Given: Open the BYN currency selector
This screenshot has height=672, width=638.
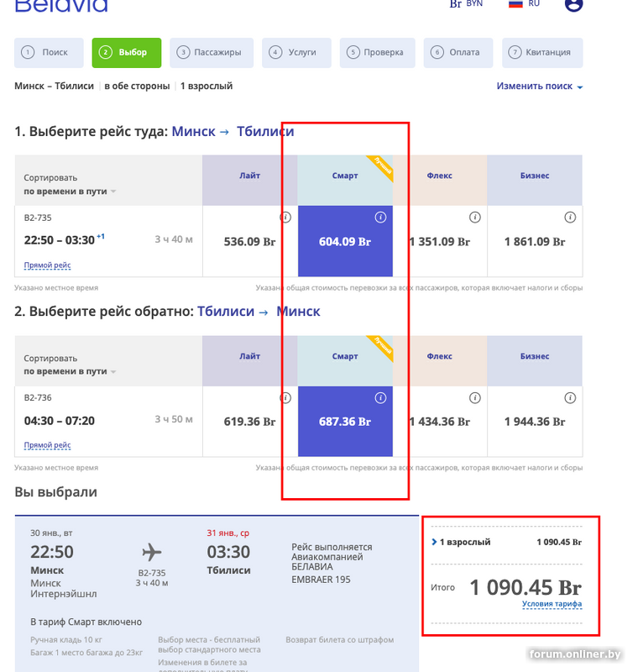Looking at the screenshot, I should pos(467,4).
